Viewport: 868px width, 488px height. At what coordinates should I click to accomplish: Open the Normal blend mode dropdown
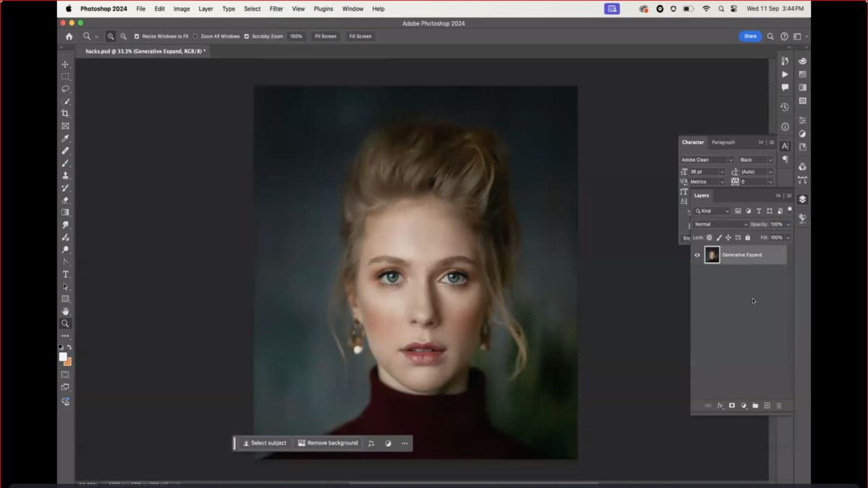[x=720, y=224]
